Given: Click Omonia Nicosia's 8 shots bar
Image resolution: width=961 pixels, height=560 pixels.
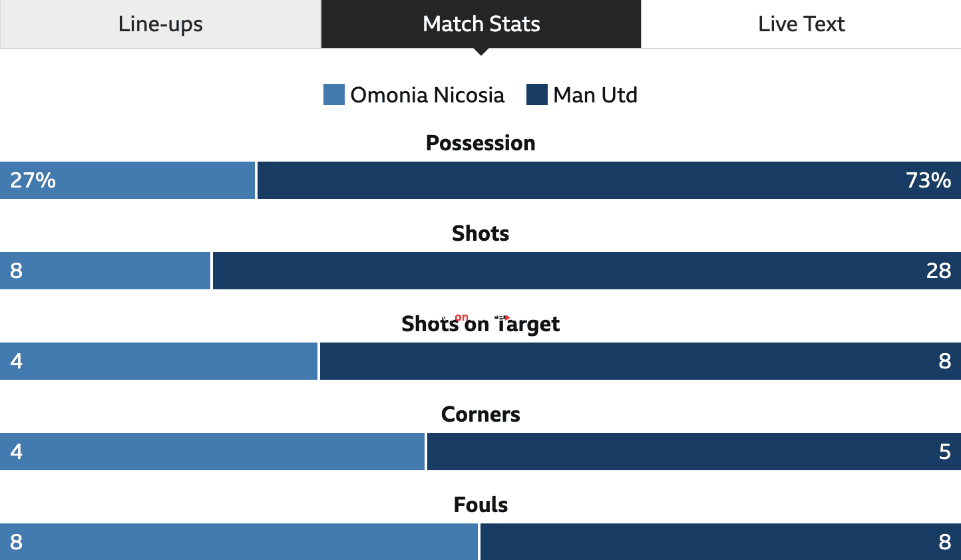Looking at the screenshot, I should [x=105, y=271].
